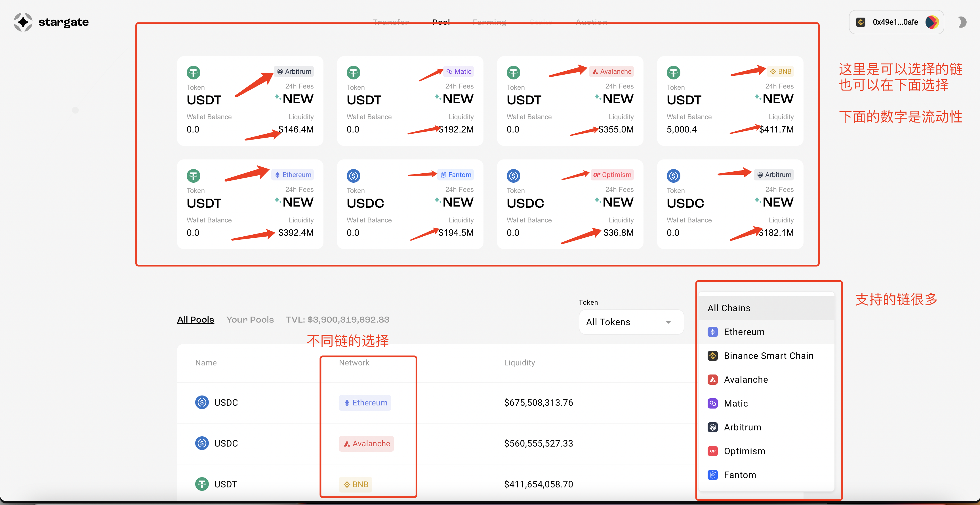Click the Stargate logo icon
Image resolution: width=980 pixels, height=505 pixels.
click(23, 22)
